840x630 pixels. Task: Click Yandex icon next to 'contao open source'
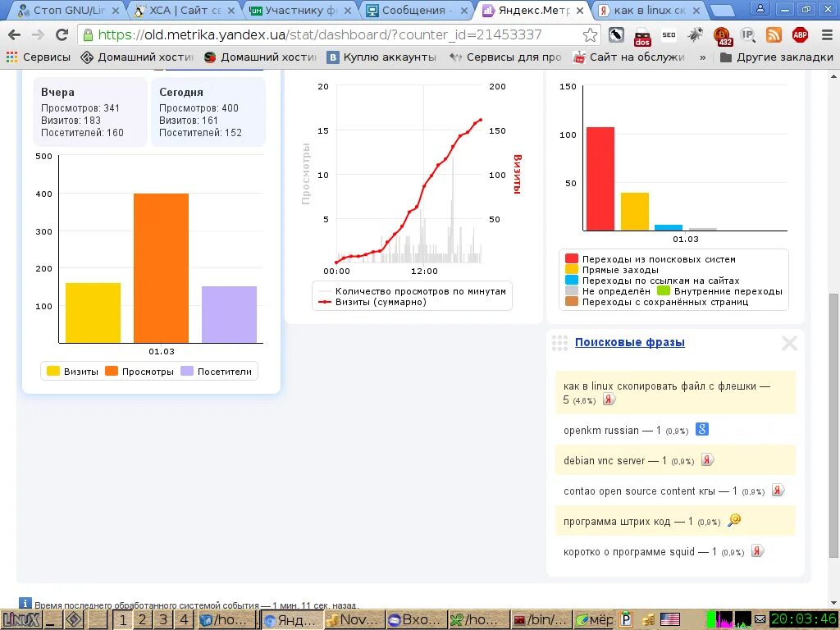coord(778,490)
